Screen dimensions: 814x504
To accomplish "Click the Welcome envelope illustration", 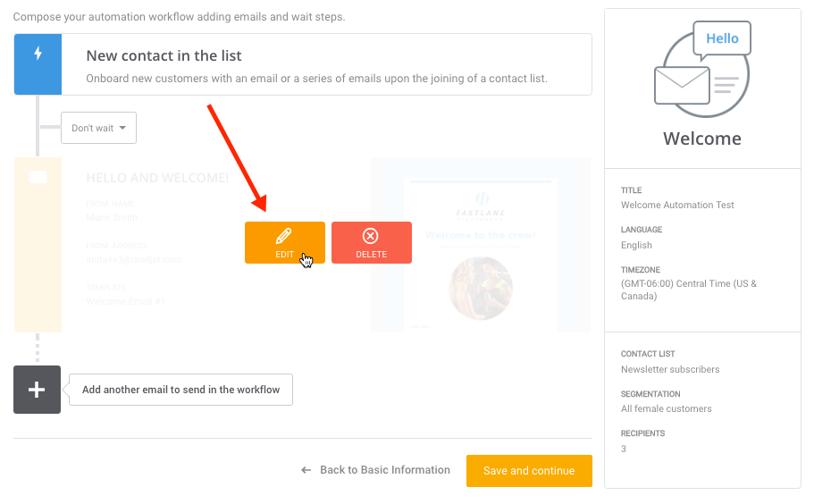I will click(682, 86).
